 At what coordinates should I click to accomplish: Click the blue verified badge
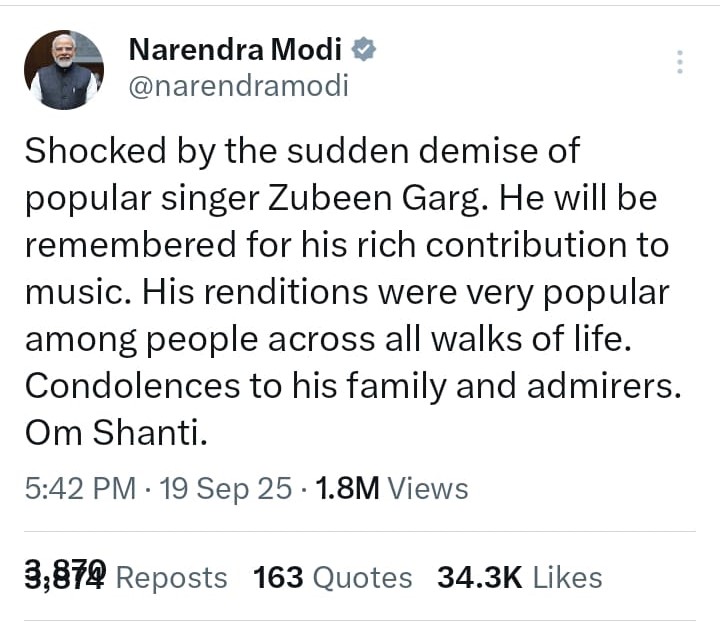point(365,49)
